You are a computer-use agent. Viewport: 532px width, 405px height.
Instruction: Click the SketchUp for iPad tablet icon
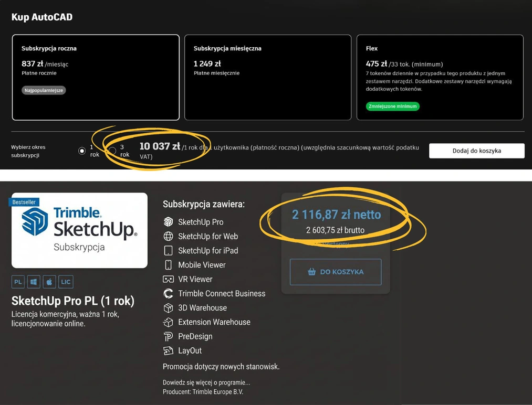click(168, 250)
